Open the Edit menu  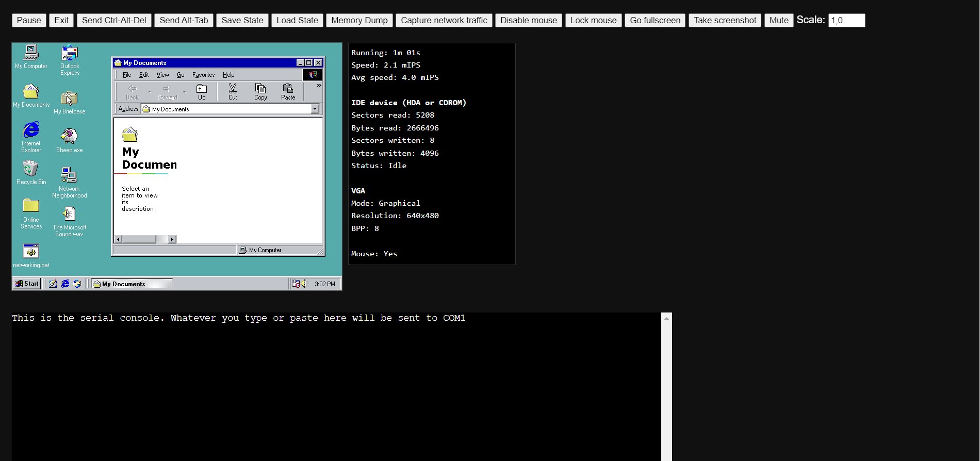point(144,75)
